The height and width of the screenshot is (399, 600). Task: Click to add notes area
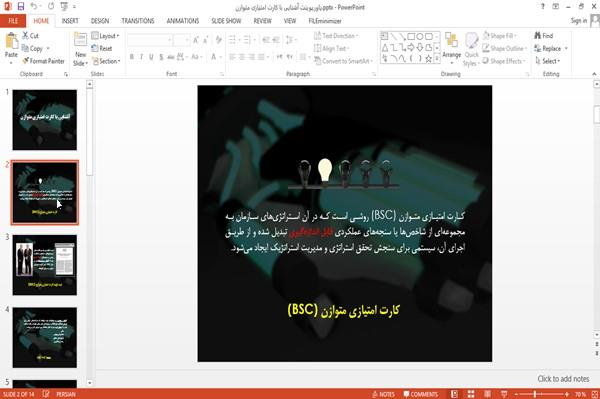(563, 378)
